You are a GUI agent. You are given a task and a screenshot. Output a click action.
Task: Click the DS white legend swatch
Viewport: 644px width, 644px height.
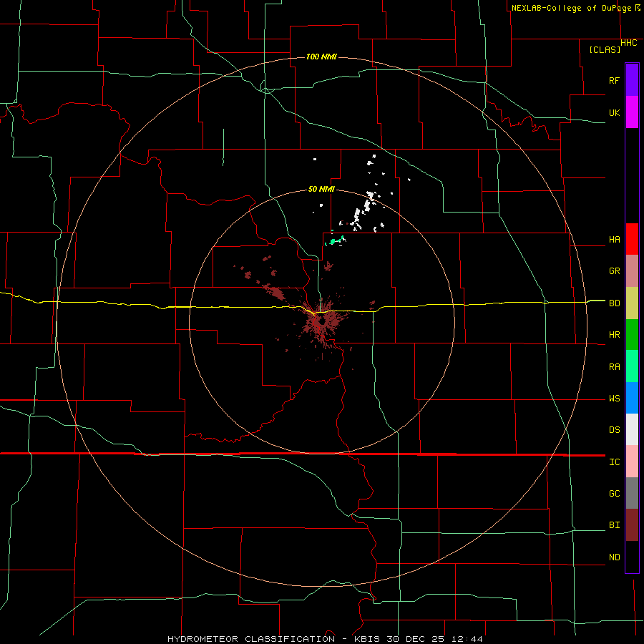(x=632, y=429)
